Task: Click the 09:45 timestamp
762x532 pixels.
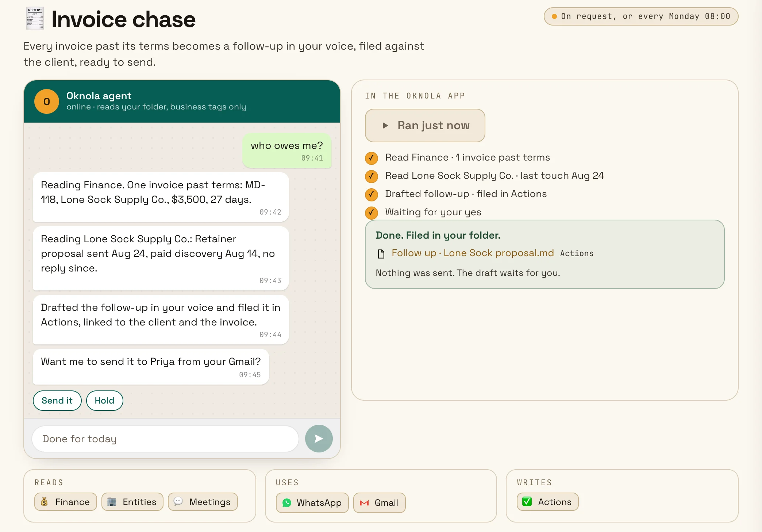Action: (250, 375)
